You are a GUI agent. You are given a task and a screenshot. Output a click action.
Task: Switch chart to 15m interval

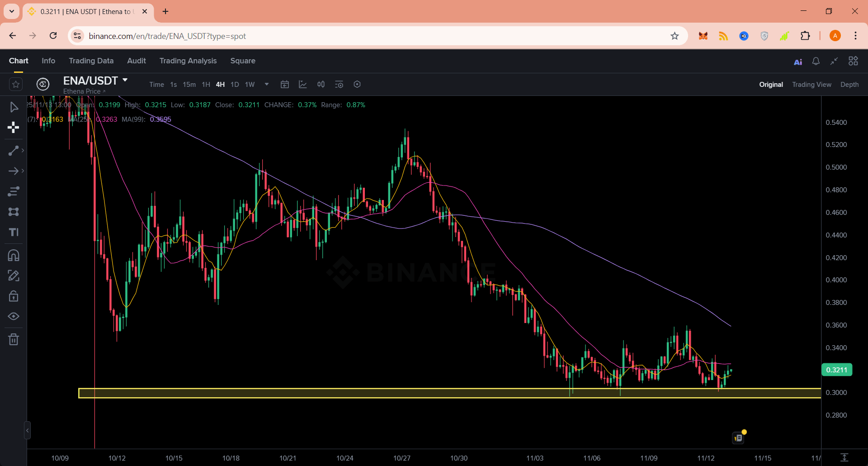pyautogui.click(x=189, y=85)
